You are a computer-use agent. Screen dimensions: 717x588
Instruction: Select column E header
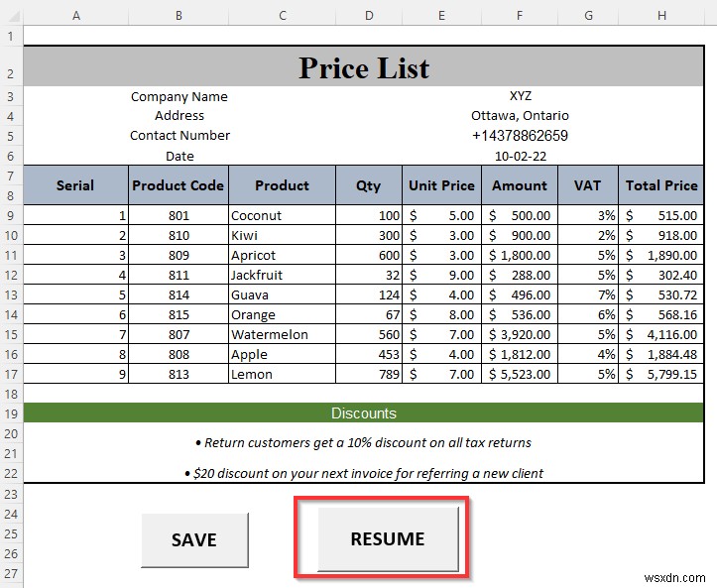(441, 16)
